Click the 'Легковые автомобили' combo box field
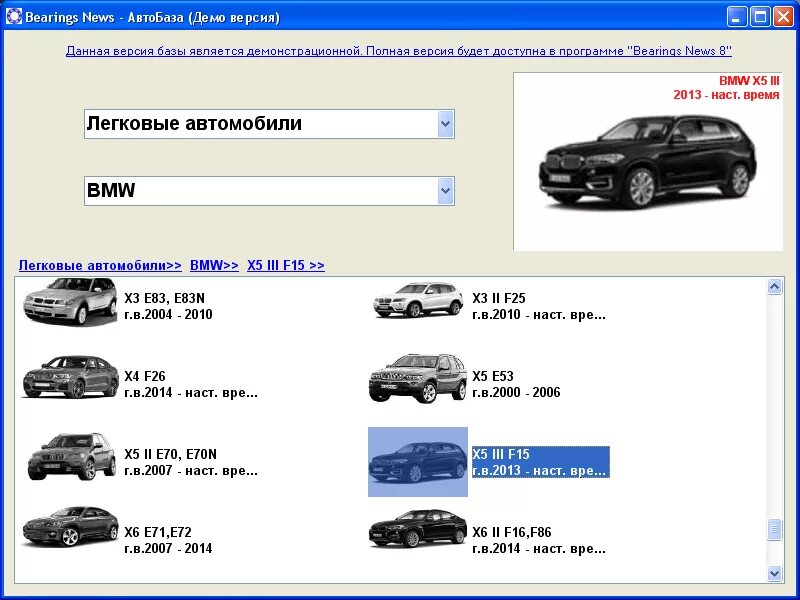This screenshot has width=800, height=600. [269, 123]
